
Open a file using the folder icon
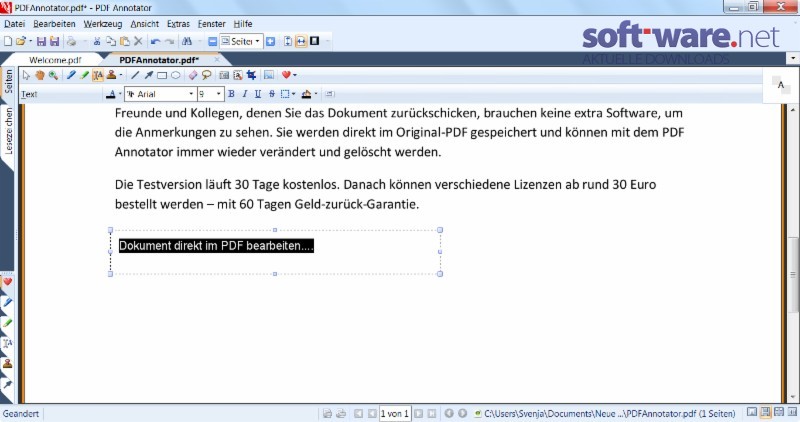[21, 41]
